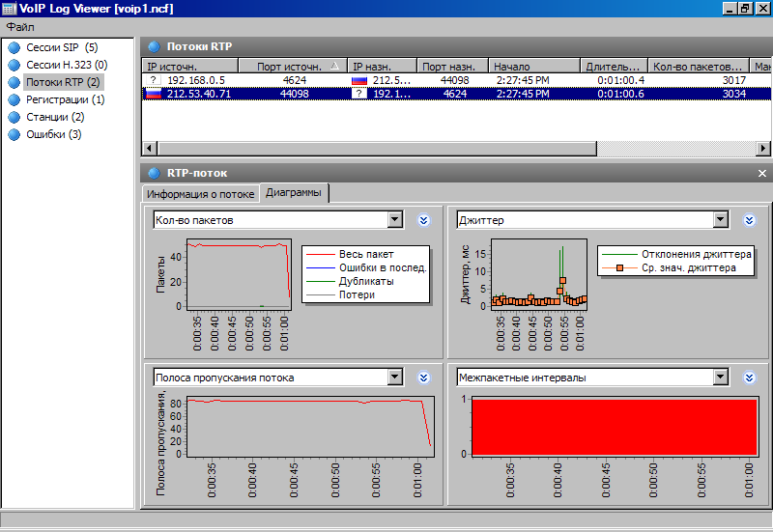Click Дубликаты legend entry

tap(366, 281)
